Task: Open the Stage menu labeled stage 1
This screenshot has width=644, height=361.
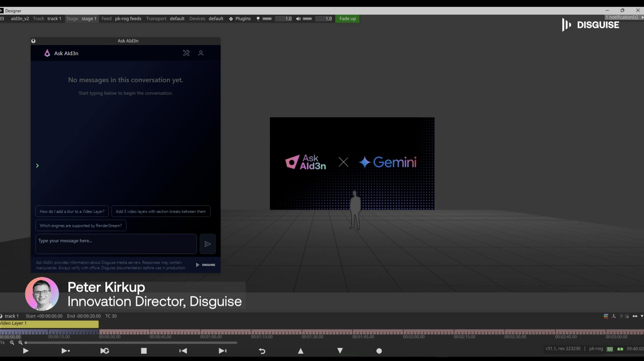Action: click(89, 18)
